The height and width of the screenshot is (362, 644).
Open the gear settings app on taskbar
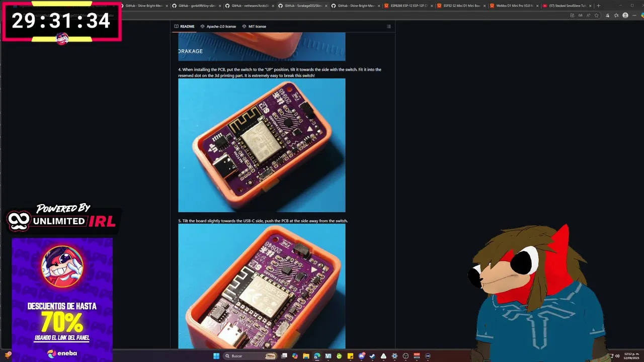pyautogui.click(x=394, y=356)
